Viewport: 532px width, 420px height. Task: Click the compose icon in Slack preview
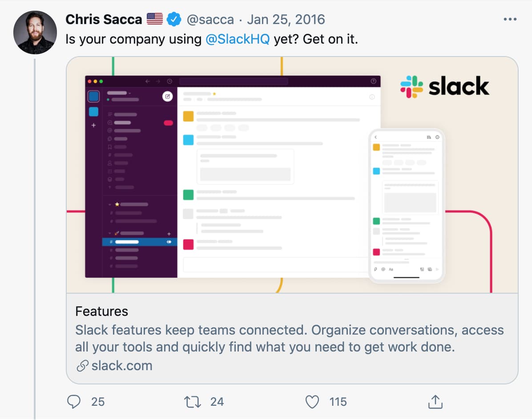168,97
